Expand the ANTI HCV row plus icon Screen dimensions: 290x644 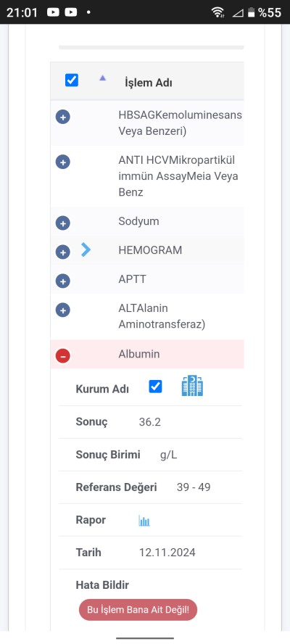[x=63, y=162]
